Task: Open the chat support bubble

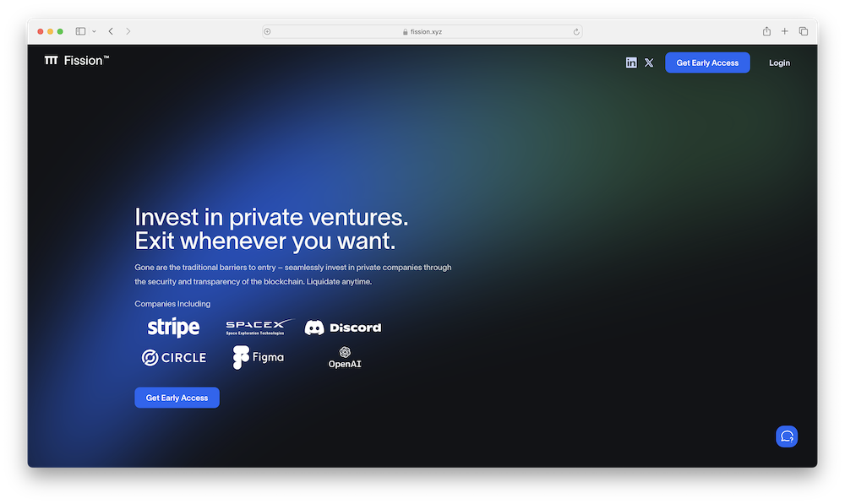Action: pyautogui.click(x=787, y=436)
